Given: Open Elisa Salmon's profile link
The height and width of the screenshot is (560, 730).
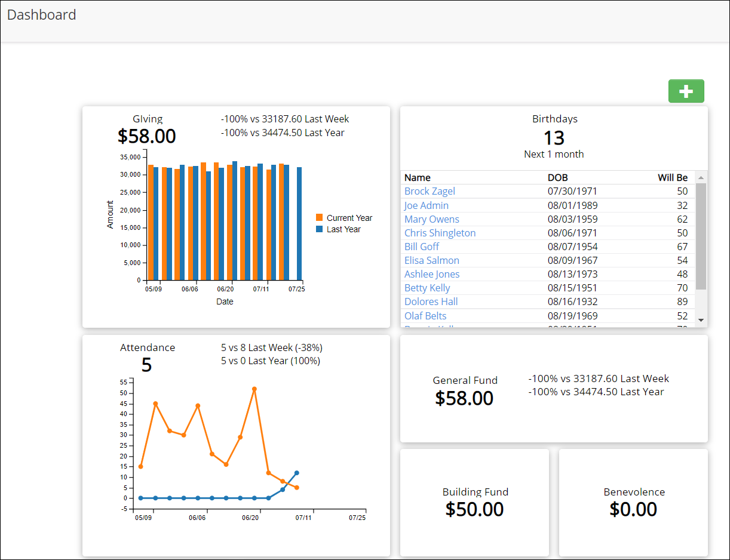Looking at the screenshot, I should coord(431,260).
